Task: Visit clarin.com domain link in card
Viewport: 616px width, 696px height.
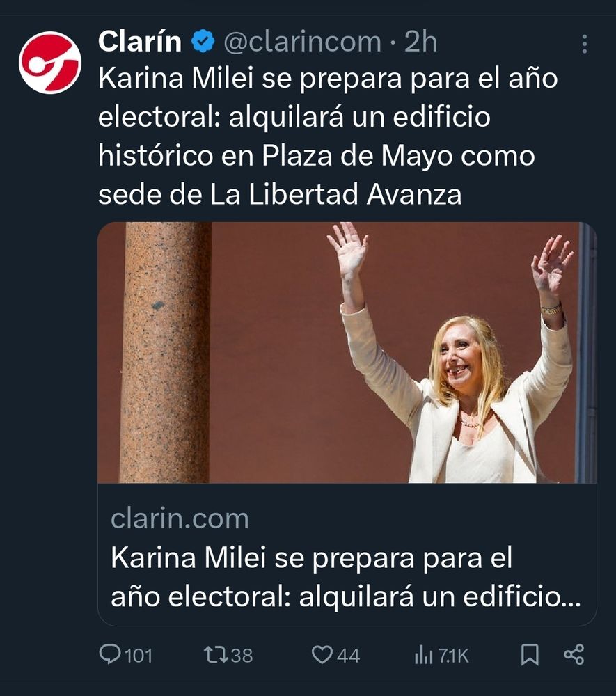Action: point(180,518)
